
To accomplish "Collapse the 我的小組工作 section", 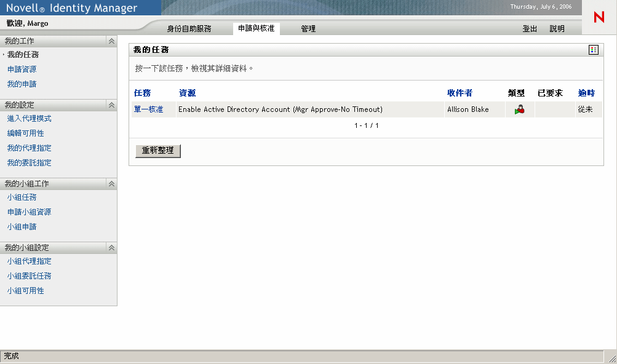I will click(x=112, y=184).
